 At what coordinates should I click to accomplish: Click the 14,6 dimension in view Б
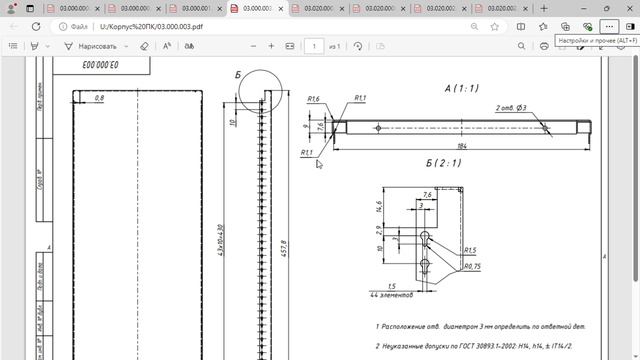(x=379, y=207)
